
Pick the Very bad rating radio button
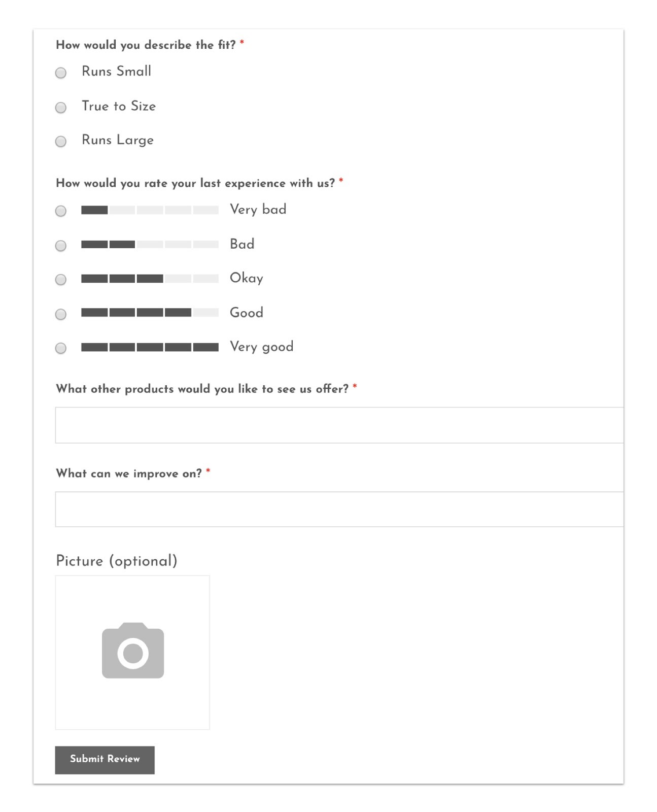pyautogui.click(x=61, y=211)
